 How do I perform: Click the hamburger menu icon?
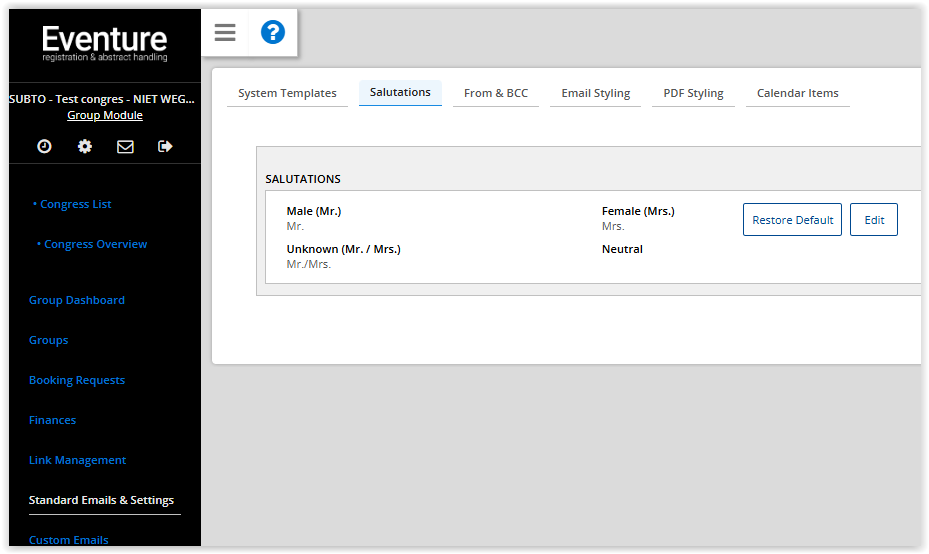(x=225, y=33)
